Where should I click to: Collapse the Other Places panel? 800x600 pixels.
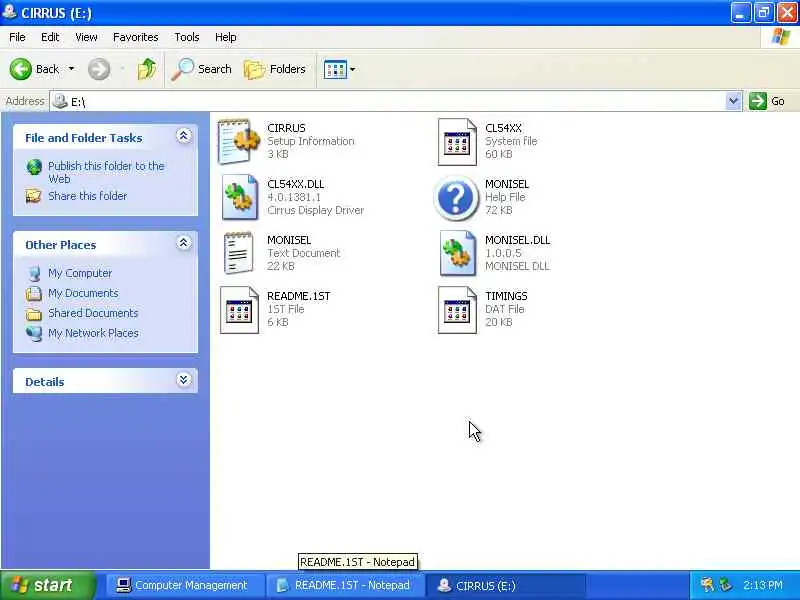tap(184, 243)
